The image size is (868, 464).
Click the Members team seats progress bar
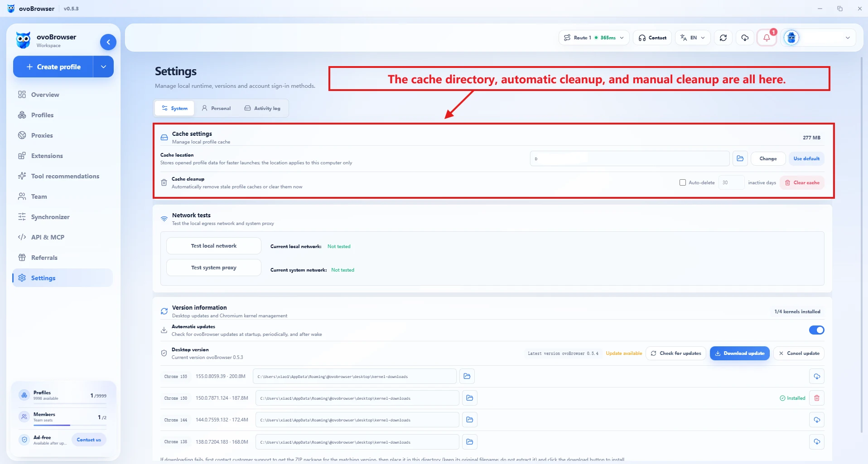(x=70, y=425)
